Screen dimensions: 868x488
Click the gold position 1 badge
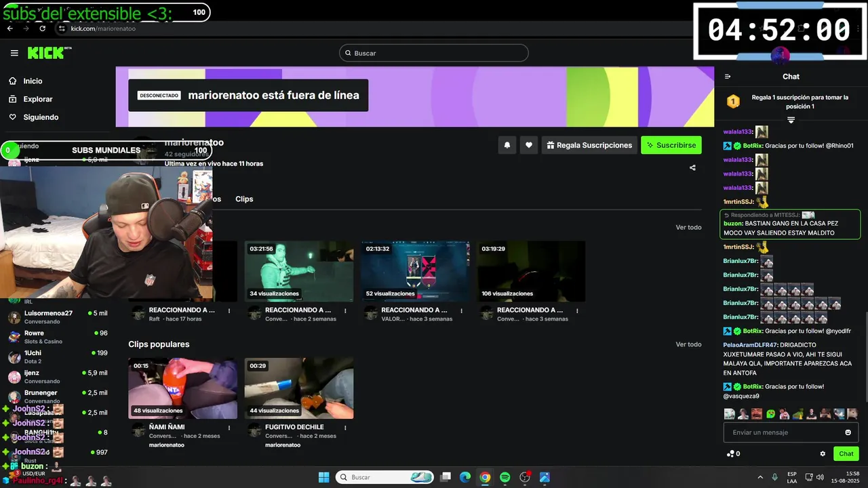733,102
